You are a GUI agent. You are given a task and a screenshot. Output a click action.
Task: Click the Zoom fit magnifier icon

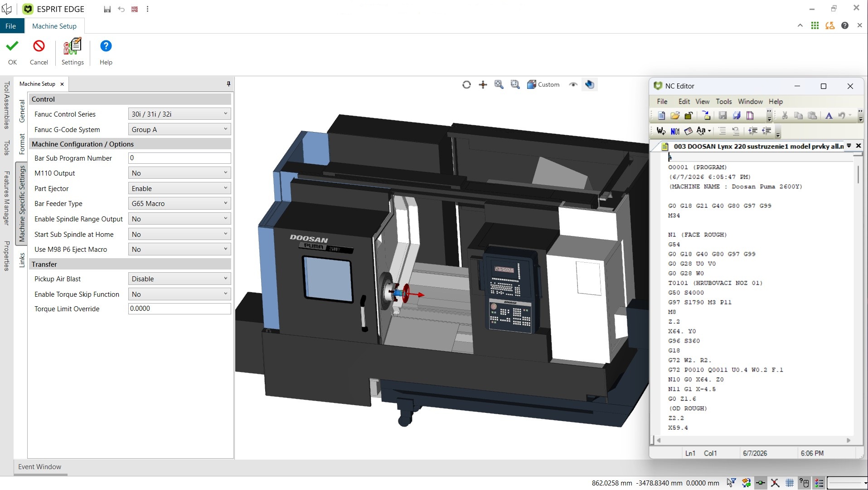coord(499,84)
